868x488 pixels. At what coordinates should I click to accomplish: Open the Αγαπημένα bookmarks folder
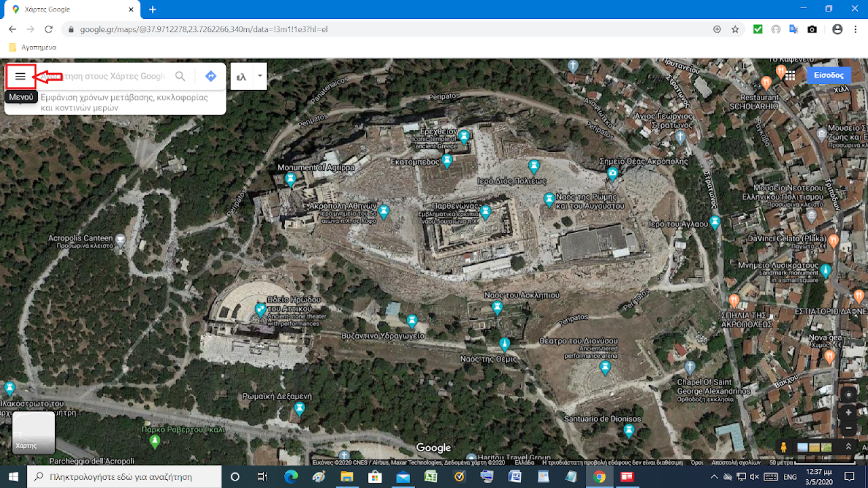click(33, 47)
